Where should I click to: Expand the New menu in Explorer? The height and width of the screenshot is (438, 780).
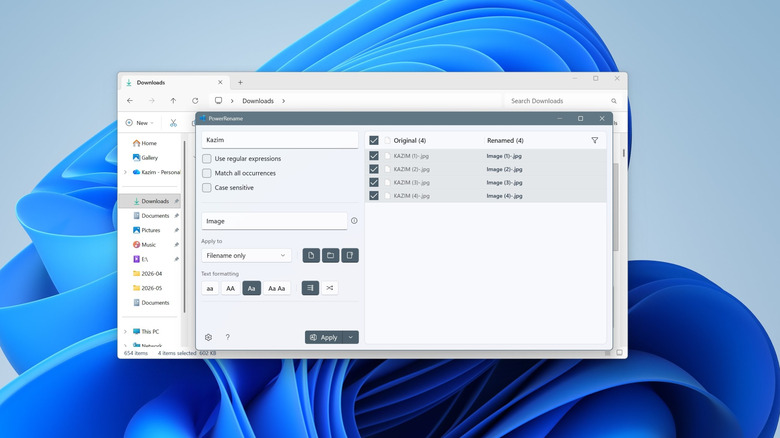(140, 123)
